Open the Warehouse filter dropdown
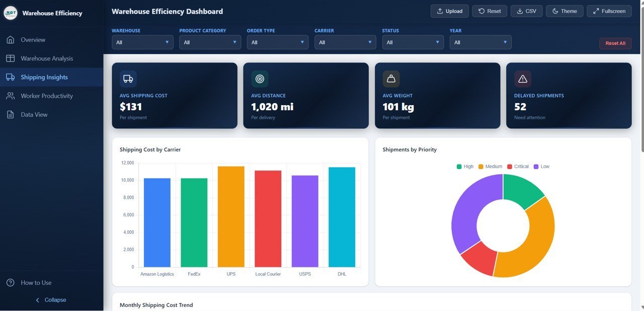644x311 pixels. click(x=142, y=42)
